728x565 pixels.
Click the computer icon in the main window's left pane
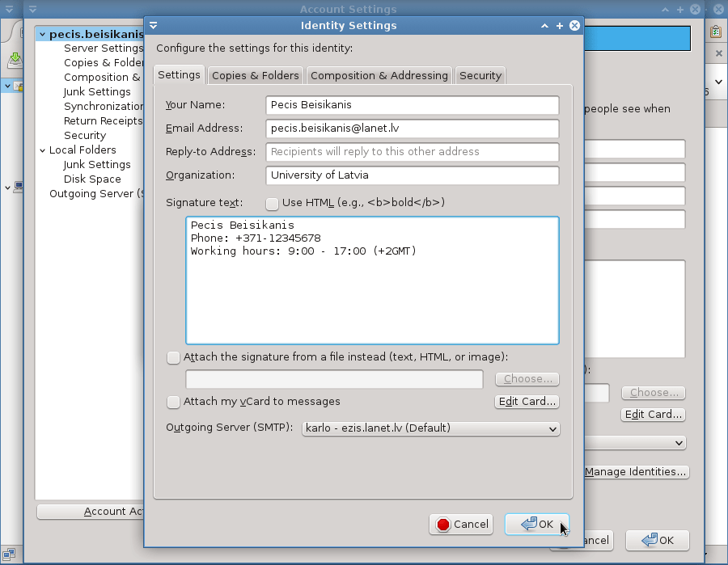tap(19, 187)
